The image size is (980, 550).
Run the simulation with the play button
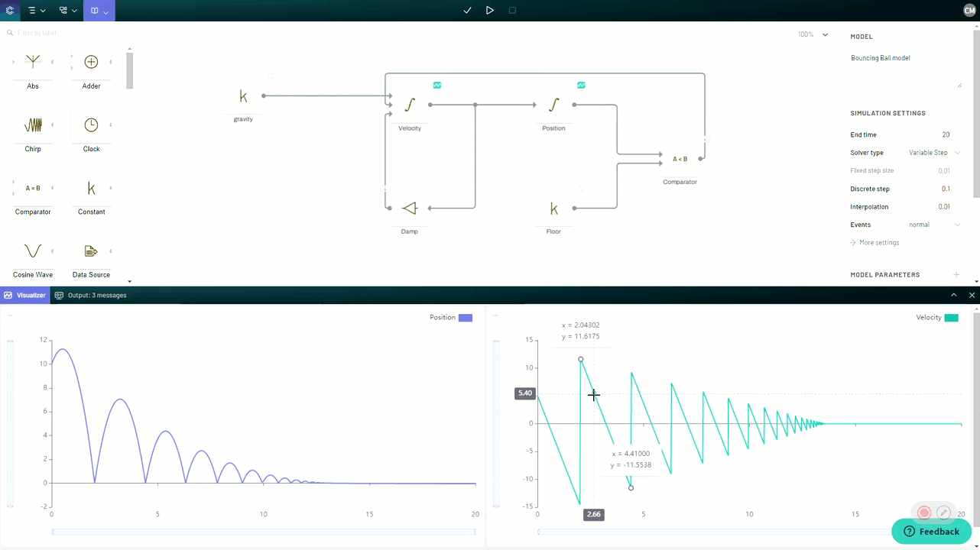click(490, 10)
